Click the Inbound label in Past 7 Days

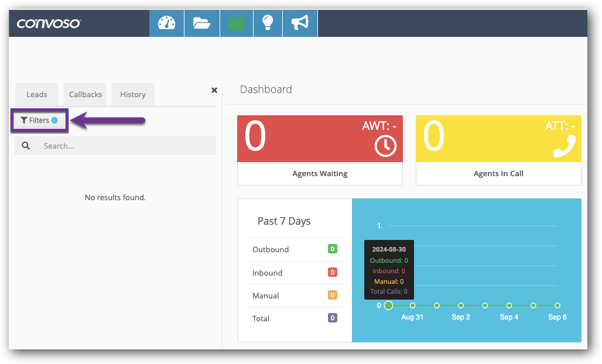point(267,273)
